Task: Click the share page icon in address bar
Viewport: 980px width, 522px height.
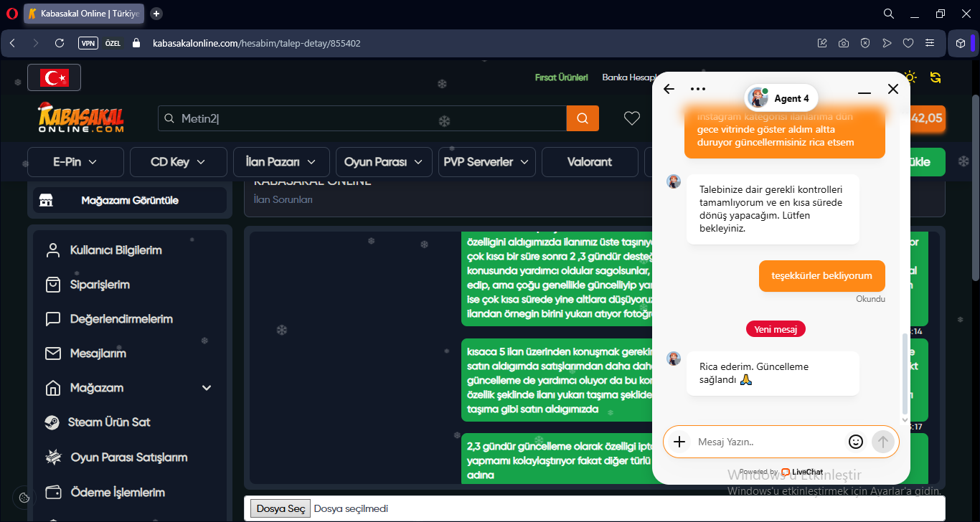Action: tap(822, 43)
